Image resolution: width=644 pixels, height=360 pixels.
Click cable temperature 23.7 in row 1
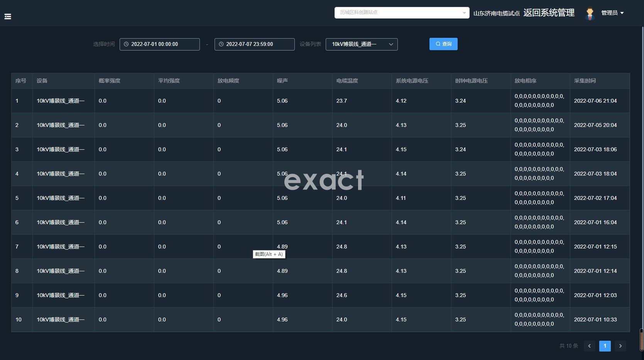point(341,101)
